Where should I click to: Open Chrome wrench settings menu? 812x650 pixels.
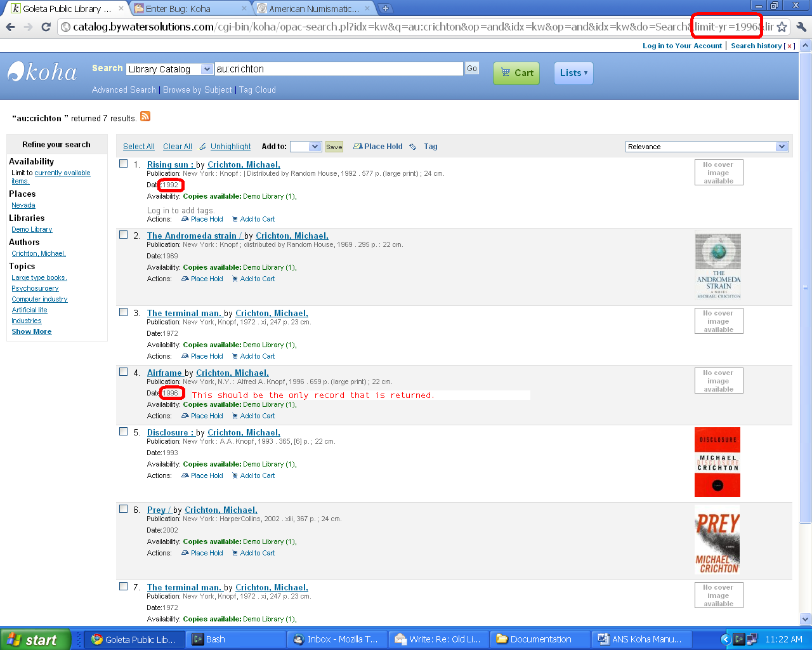coord(801,27)
